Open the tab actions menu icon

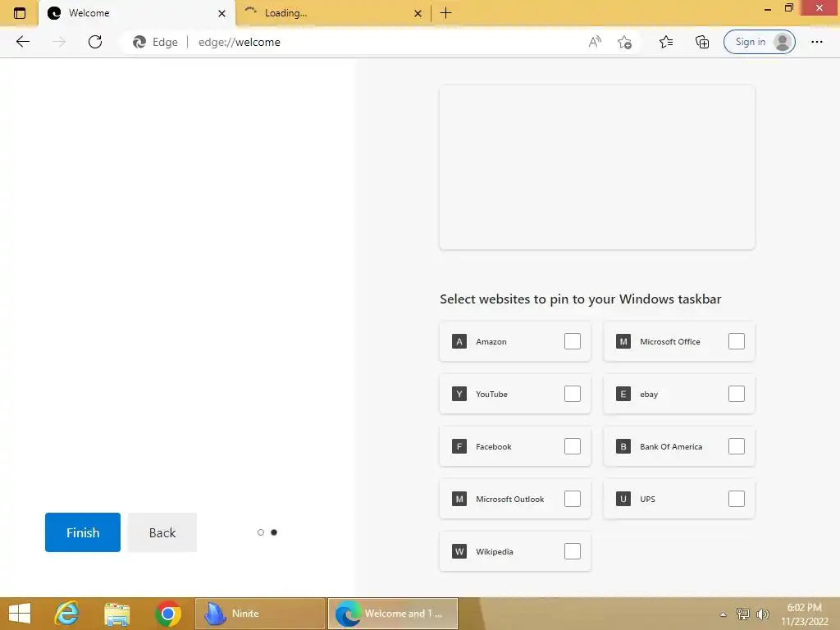pos(20,13)
